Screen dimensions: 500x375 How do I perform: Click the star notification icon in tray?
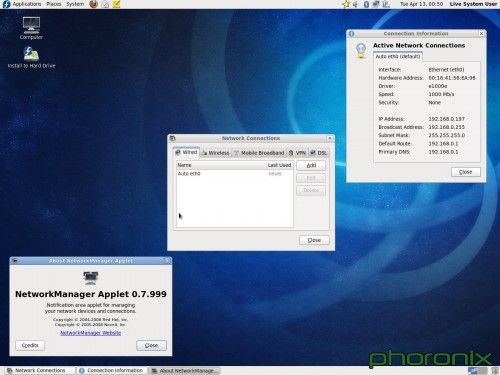(x=346, y=4)
